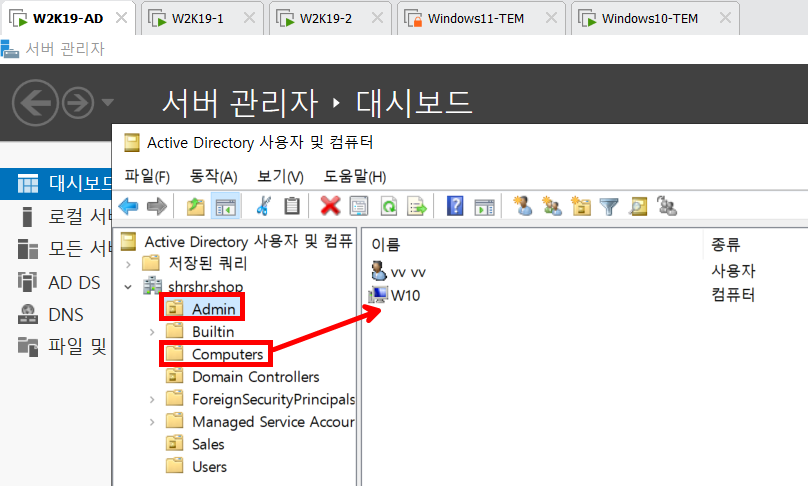Create a new organizational unit icon
The height and width of the screenshot is (486, 808).
tap(581, 207)
